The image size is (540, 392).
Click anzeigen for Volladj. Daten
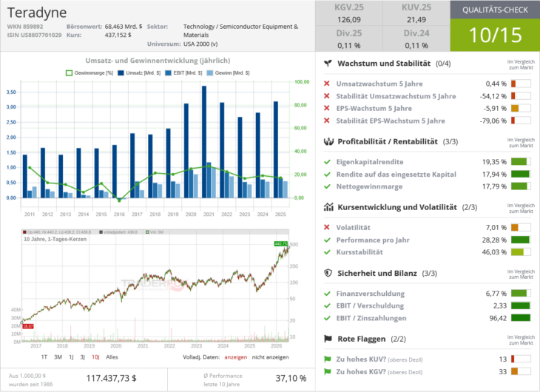click(235, 357)
